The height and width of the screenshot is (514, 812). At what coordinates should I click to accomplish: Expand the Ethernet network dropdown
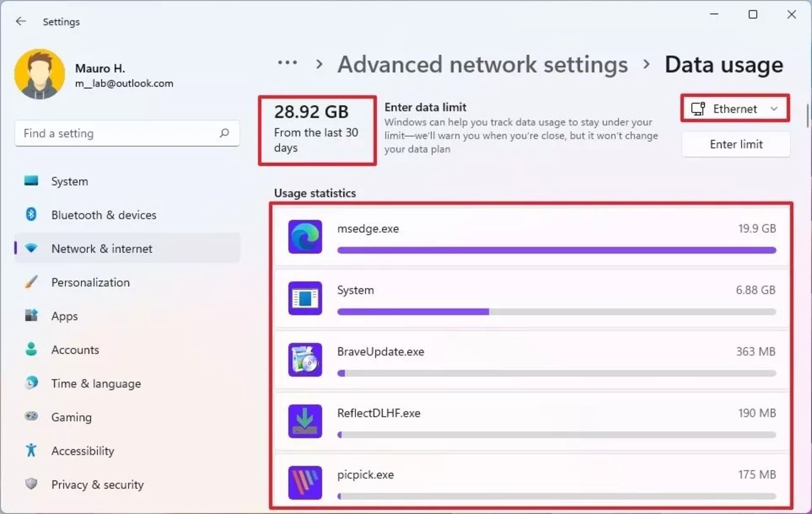(736, 109)
